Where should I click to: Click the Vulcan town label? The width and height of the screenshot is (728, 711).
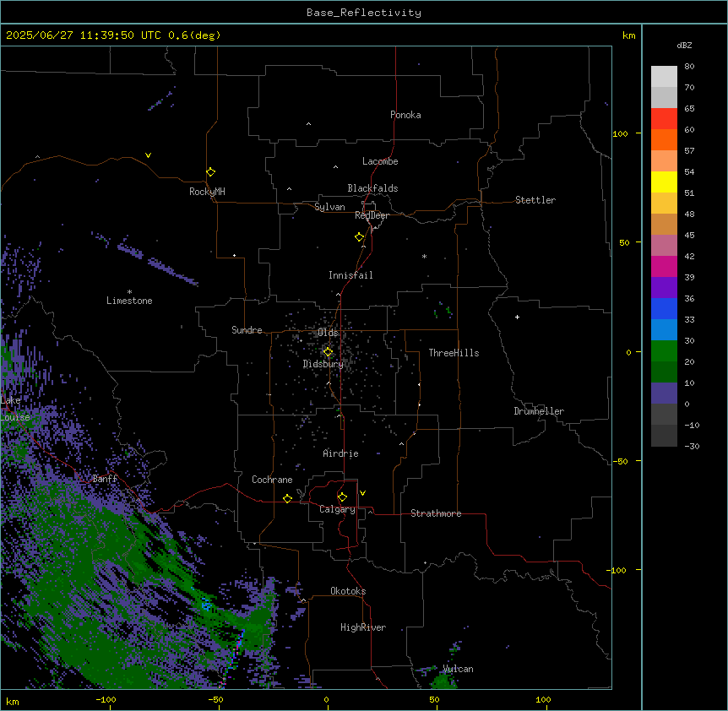pos(458,669)
